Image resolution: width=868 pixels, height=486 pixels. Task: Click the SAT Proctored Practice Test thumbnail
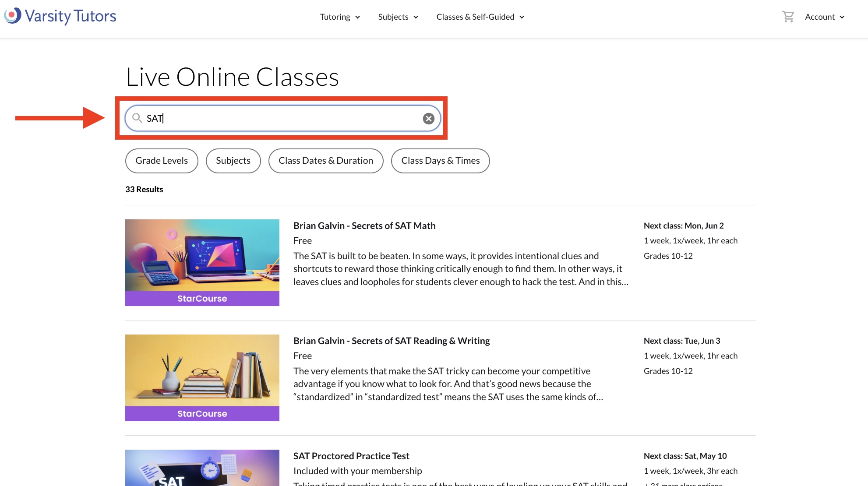(202, 468)
